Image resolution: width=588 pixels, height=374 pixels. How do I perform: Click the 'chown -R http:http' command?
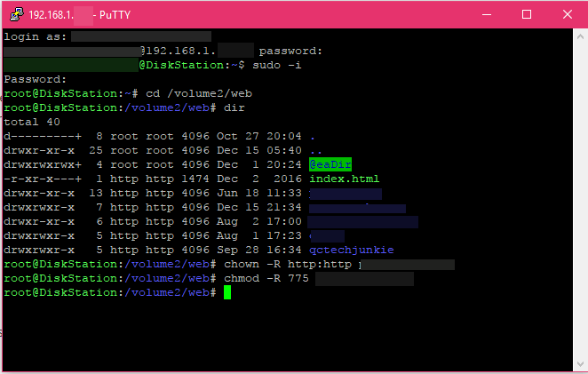coord(288,265)
